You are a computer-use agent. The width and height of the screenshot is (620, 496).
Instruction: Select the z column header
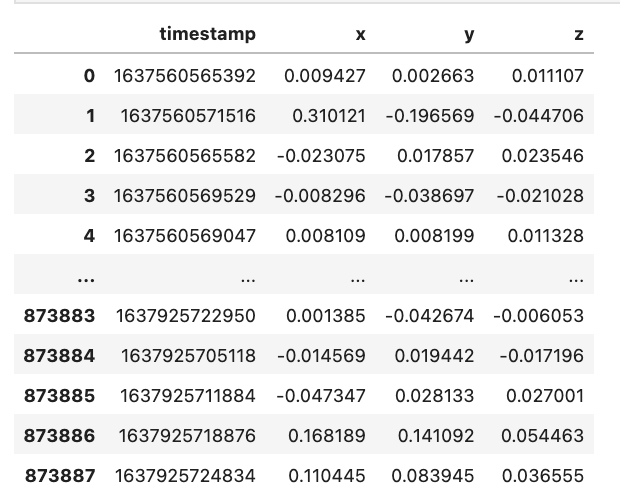(x=579, y=35)
